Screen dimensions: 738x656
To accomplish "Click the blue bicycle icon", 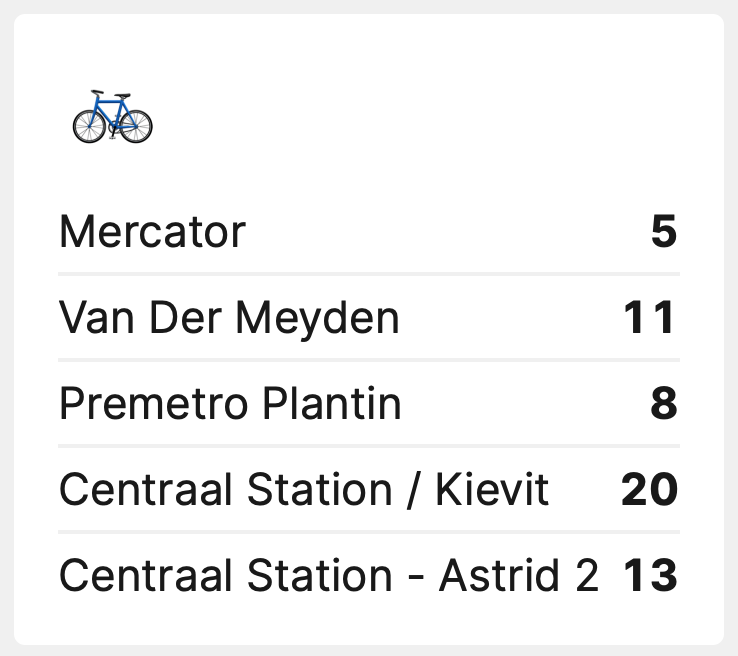I will [112, 117].
